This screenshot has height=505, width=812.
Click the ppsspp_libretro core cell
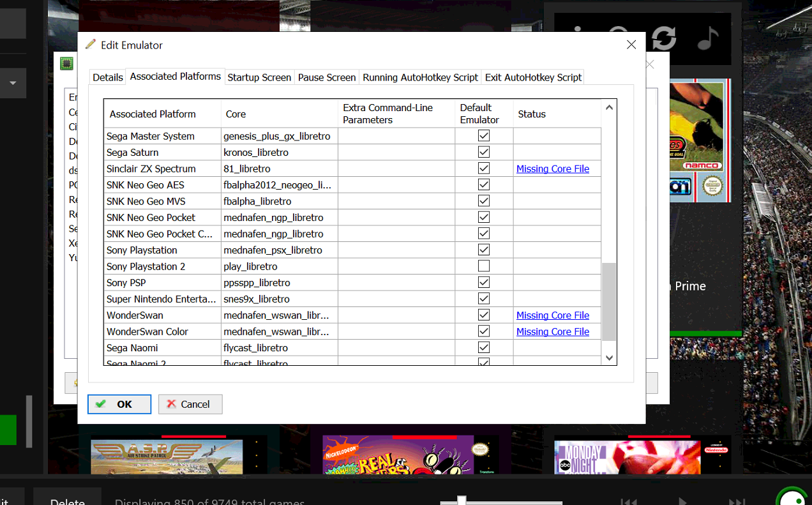280,282
